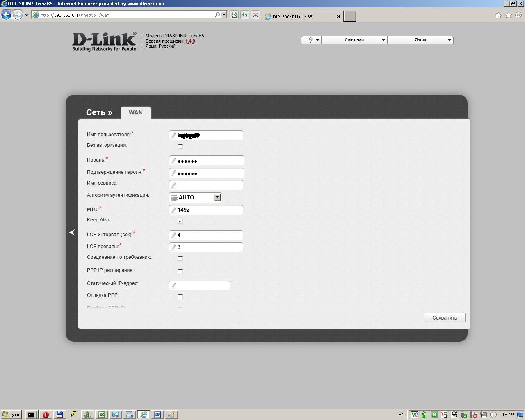
Task: Click the MTU field with 1492
Action: tap(206, 210)
